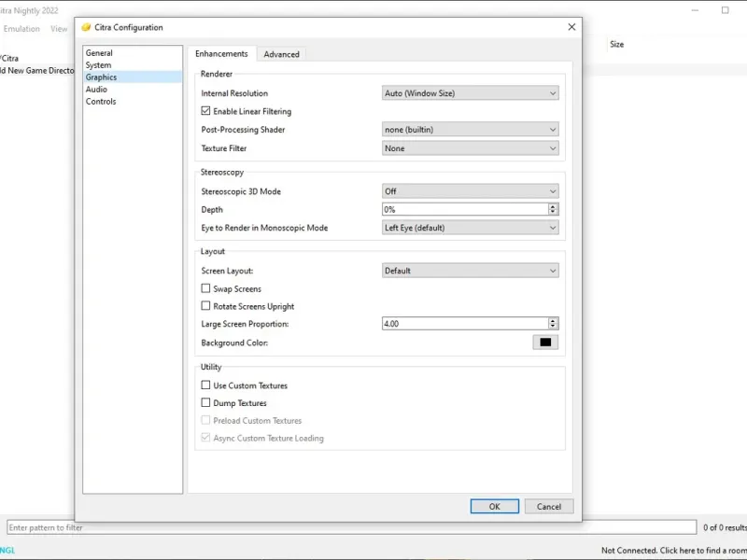747x560 pixels.
Task: Increase Large Screen Proportion with up arrow
Action: click(x=553, y=321)
